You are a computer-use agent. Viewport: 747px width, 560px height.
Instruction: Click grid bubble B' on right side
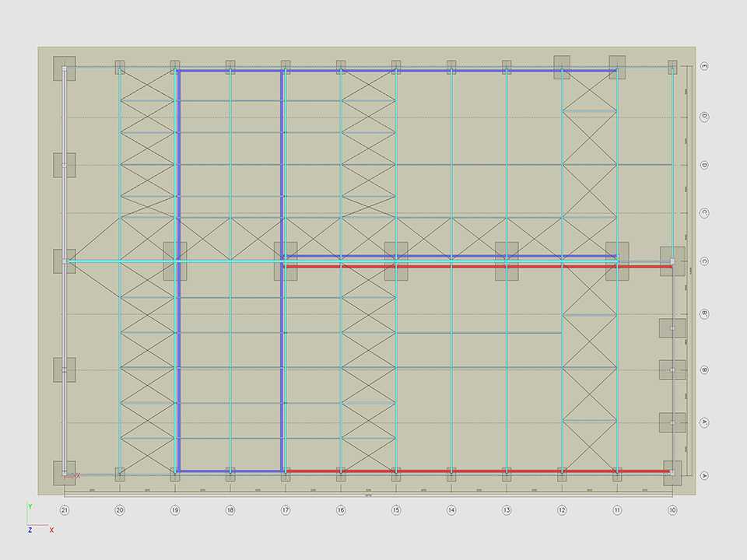pos(704,314)
